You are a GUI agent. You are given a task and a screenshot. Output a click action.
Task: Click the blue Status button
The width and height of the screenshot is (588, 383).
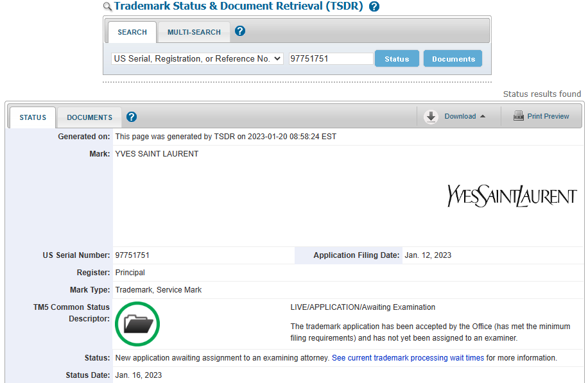(x=397, y=59)
